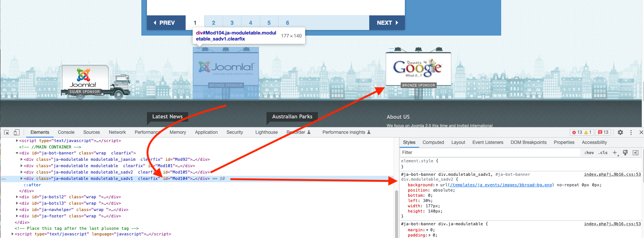Click the NEXT pagination button
Viewport: 644px width, 238px height.
click(x=387, y=23)
